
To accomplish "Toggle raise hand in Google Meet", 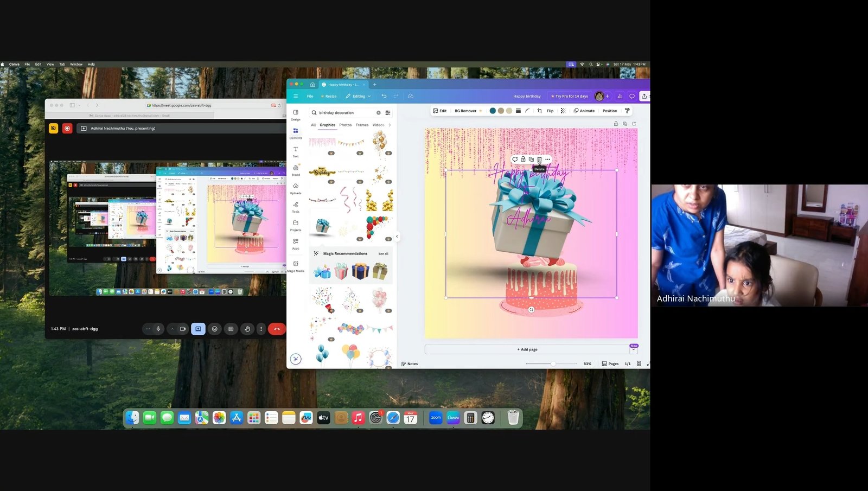I will 247,329.
